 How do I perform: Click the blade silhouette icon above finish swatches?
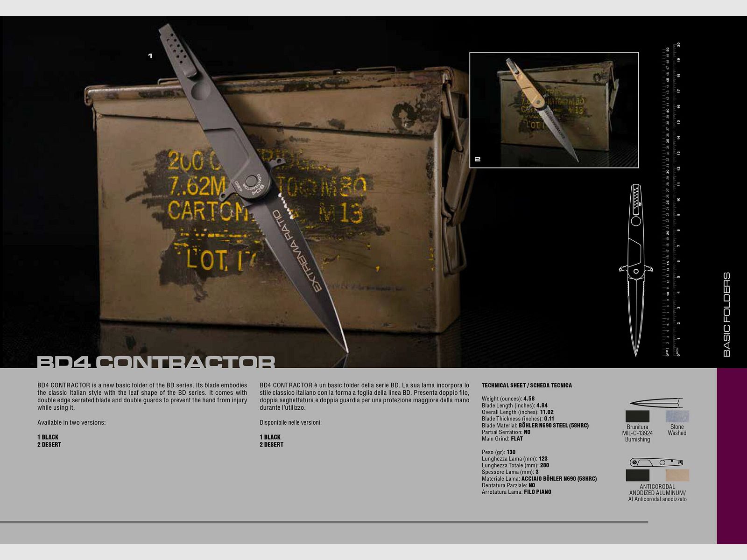[x=656, y=403]
